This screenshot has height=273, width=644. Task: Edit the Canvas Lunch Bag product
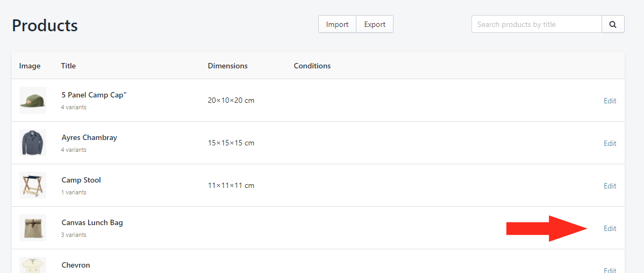pos(610,228)
